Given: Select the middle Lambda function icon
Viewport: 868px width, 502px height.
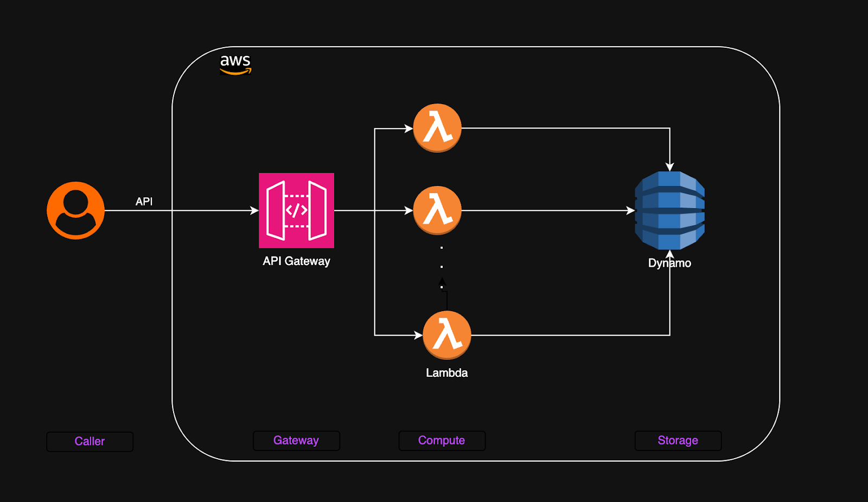Looking at the screenshot, I should pos(437,210).
